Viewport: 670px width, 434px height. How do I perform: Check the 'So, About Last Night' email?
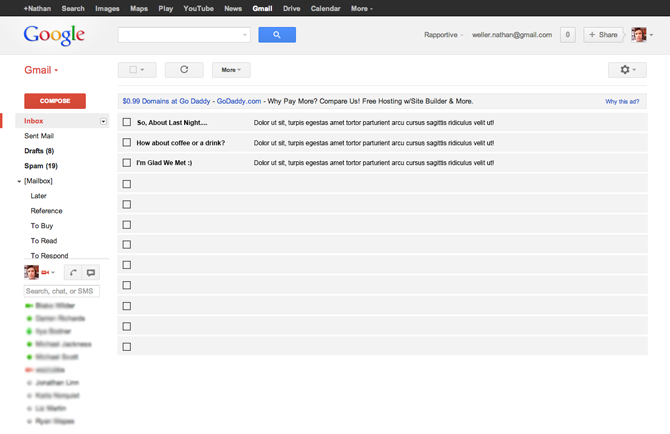127,122
